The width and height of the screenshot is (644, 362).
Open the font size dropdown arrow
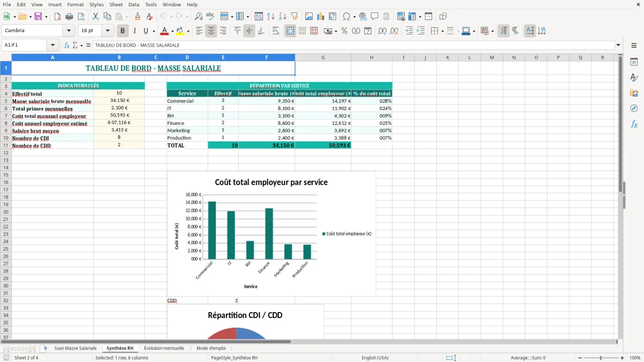click(x=107, y=31)
